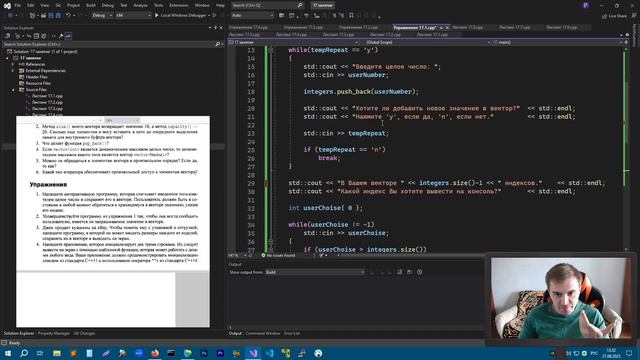This screenshot has height=360, width=640.
Task: Click the purple user account avatar
Action: pyautogui.click(x=586, y=5)
